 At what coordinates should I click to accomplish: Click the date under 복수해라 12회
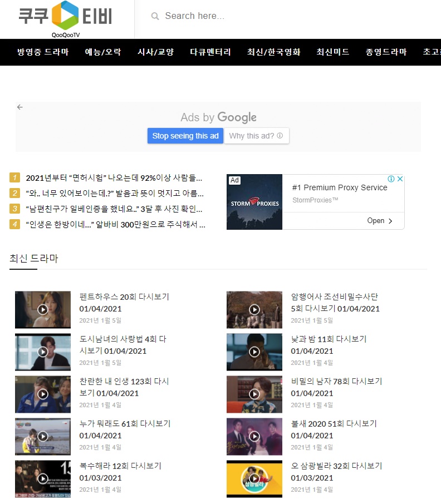pos(100,490)
